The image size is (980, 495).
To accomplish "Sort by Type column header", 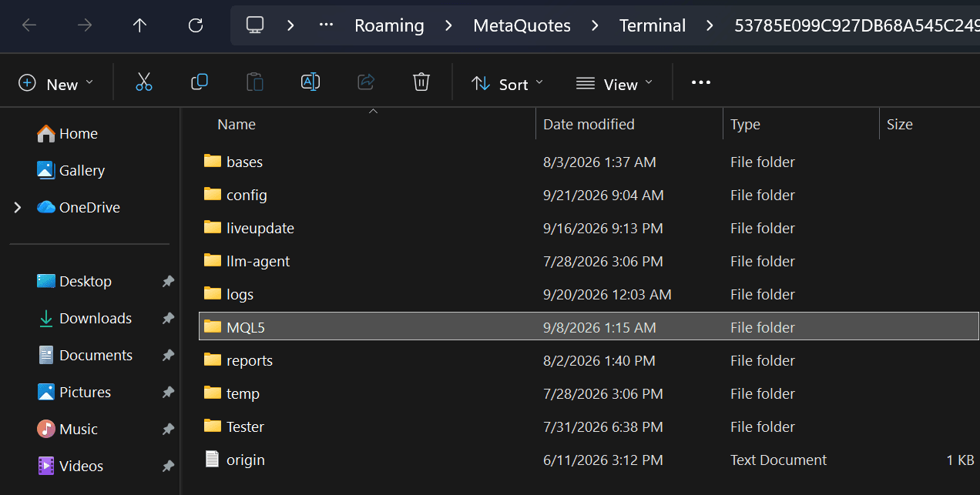I will point(745,124).
